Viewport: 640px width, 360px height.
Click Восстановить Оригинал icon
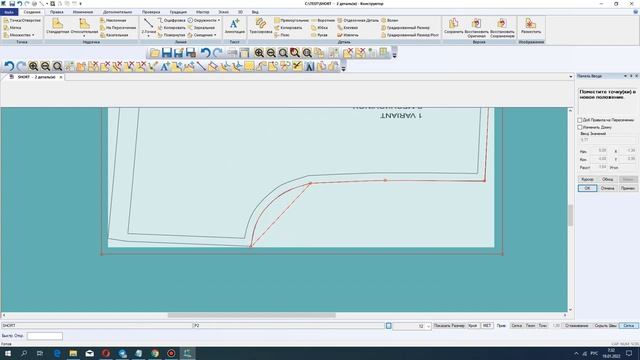pos(476,28)
